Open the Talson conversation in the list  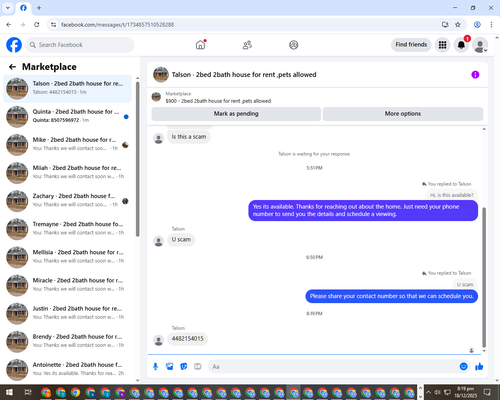point(67,88)
